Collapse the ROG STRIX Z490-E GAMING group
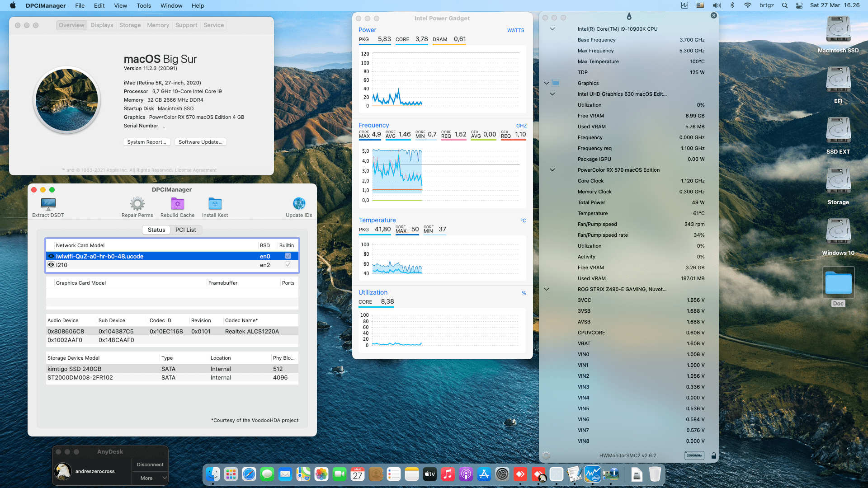Image resolution: width=868 pixels, height=488 pixels. click(547, 289)
